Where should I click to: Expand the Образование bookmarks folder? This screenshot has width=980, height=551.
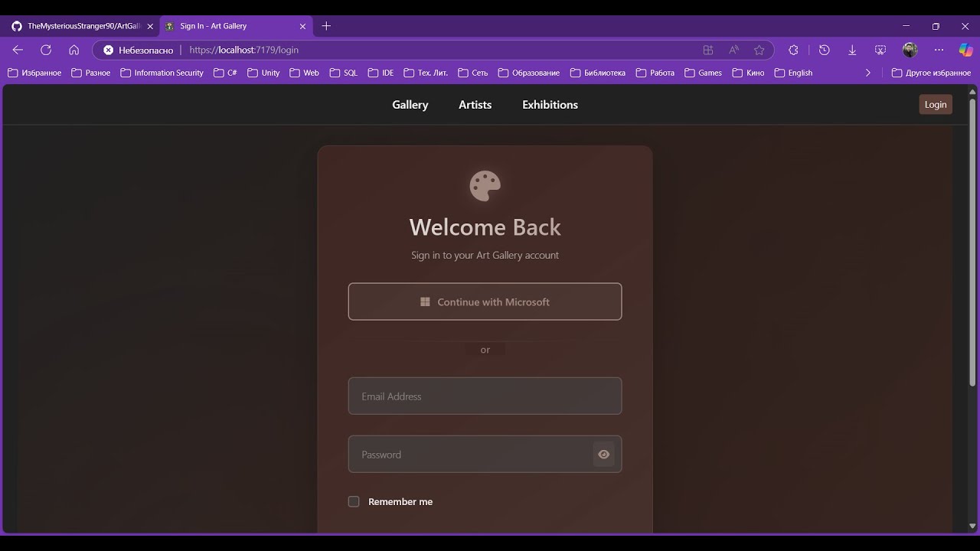pyautogui.click(x=528, y=73)
